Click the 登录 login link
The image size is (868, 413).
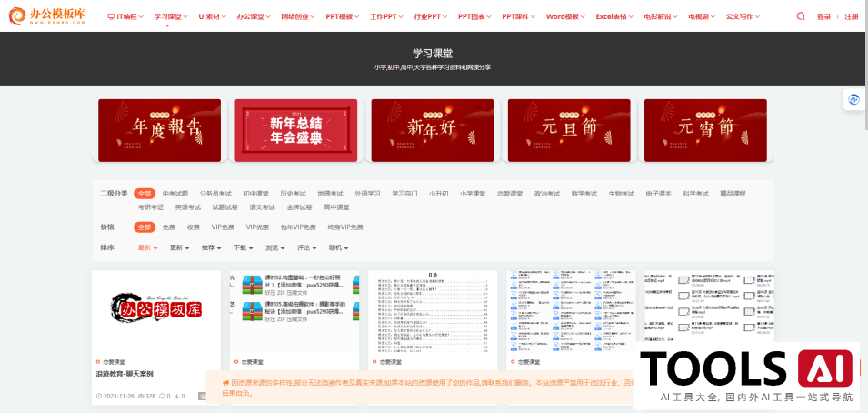(823, 16)
